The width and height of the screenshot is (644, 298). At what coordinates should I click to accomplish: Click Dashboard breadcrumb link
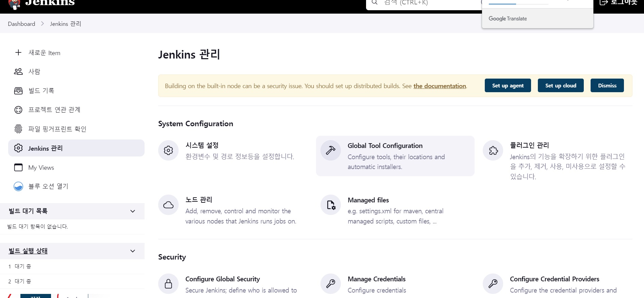21,24
